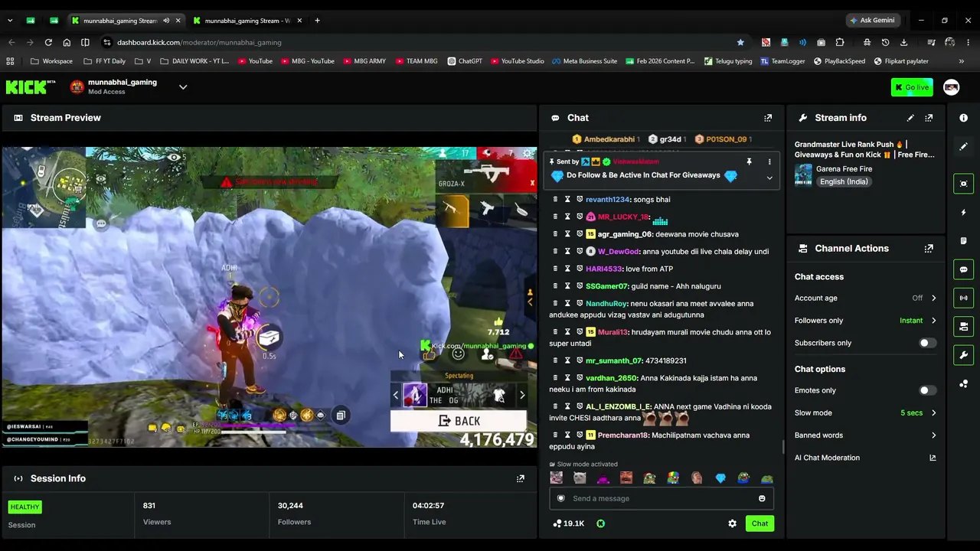Click Ask Gemini button
Image resolution: width=980 pixels, height=551 pixels.
872,21
